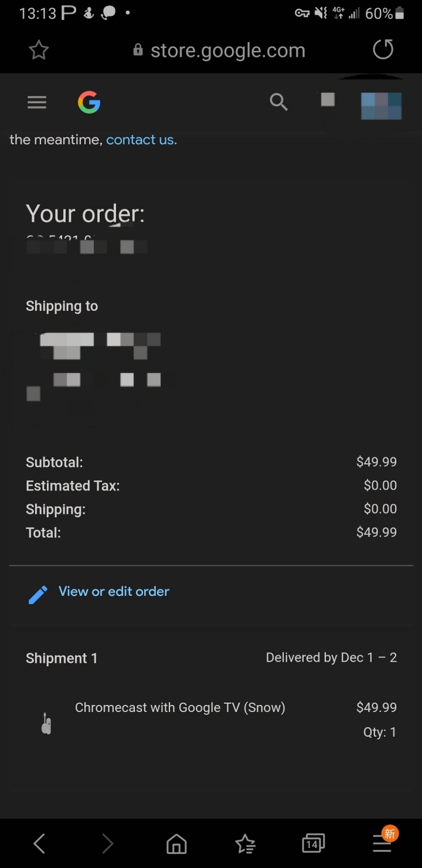Open the View or edit order link
Viewport: 422px width, 868px height.
pos(114,591)
